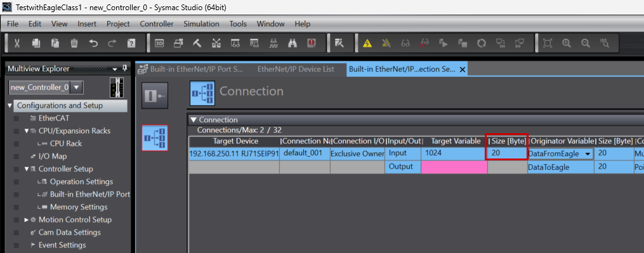Viewport: 644px width, 253px height.
Task: Click the default_001 connection name cell
Action: [305, 153]
